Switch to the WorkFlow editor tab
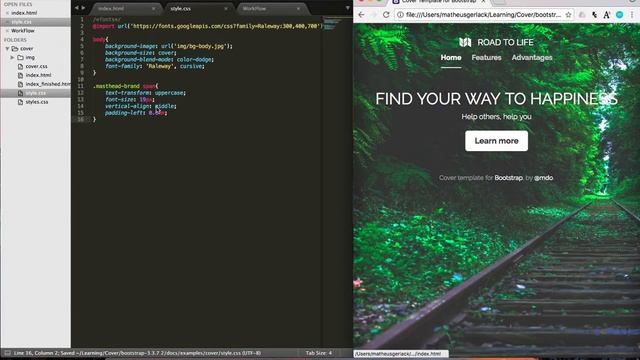The image size is (640, 360). [271, 9]
